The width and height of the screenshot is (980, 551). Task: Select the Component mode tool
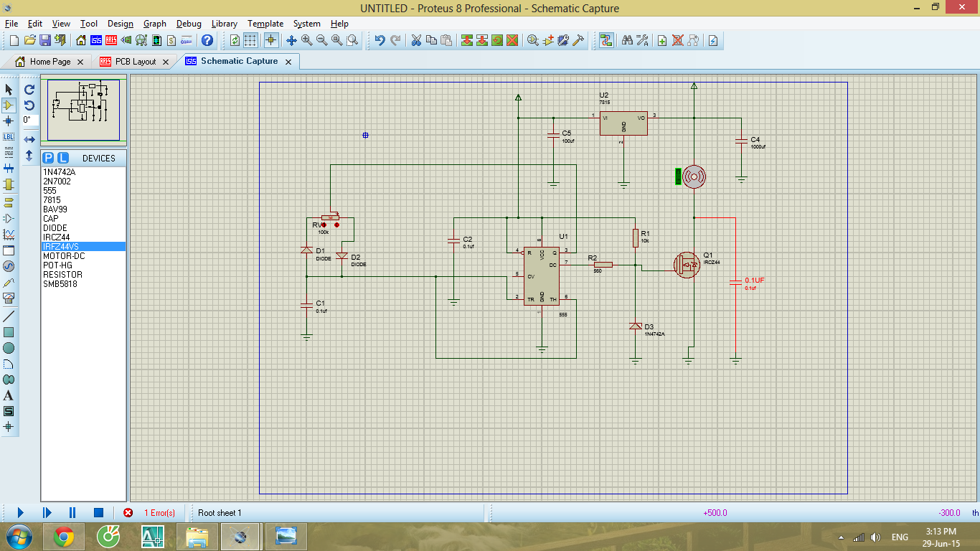tap(9, 105)
